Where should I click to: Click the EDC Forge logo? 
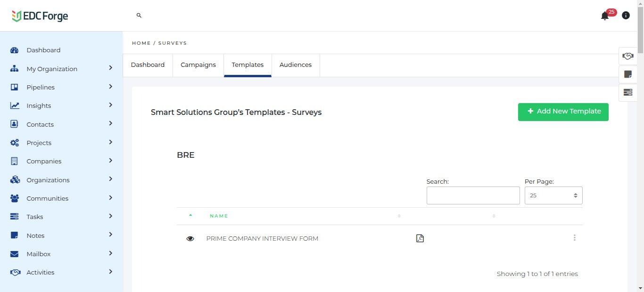point(40,16)
